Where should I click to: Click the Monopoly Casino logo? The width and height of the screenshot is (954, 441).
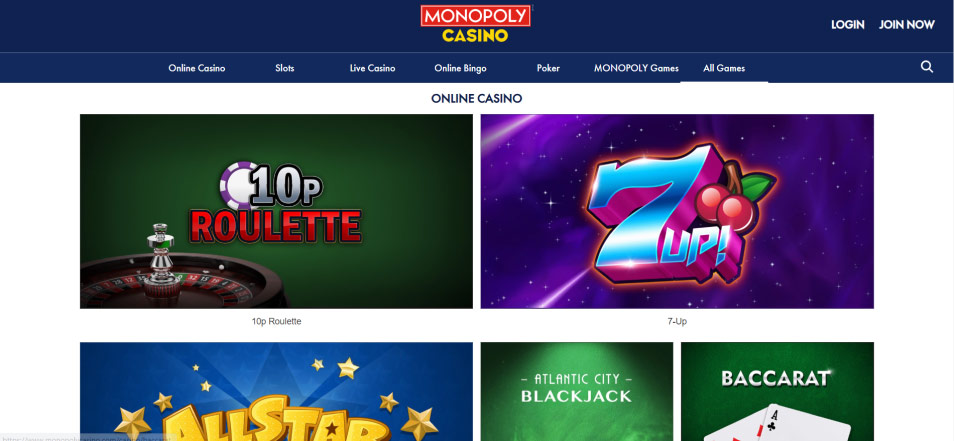(476, 24)
